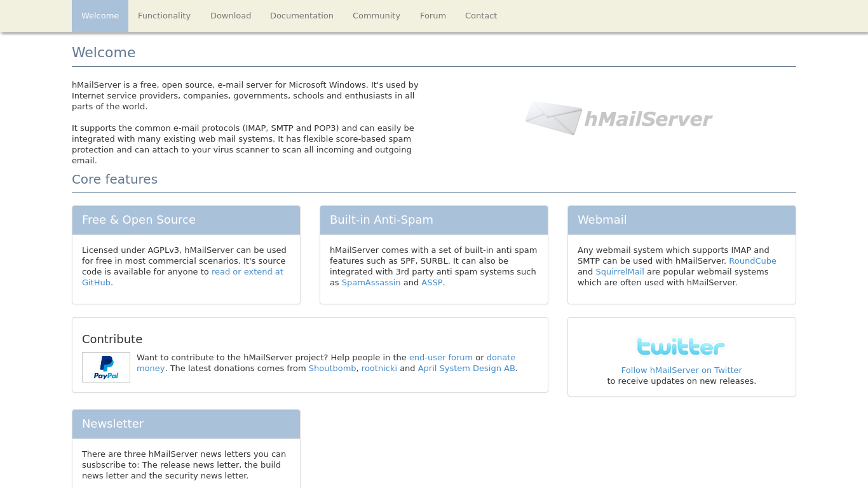Click the PayPal donation icon

click(106, 367)
